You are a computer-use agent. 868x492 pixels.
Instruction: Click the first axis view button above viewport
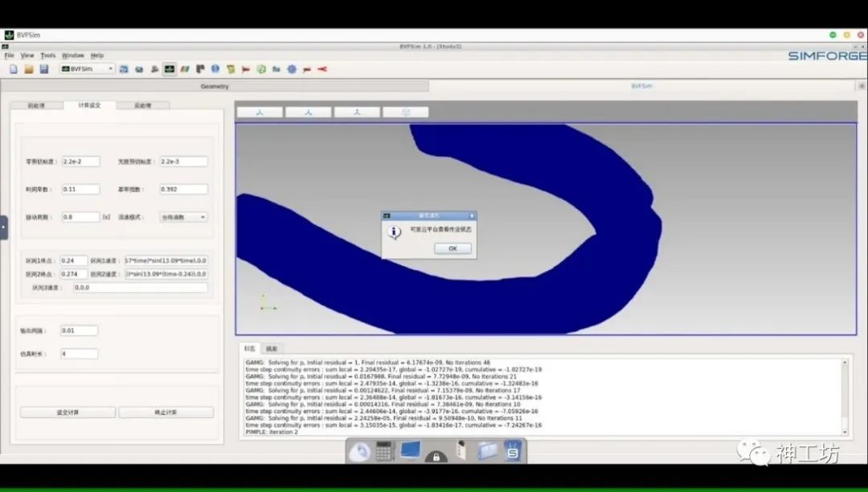click(260, 113)
